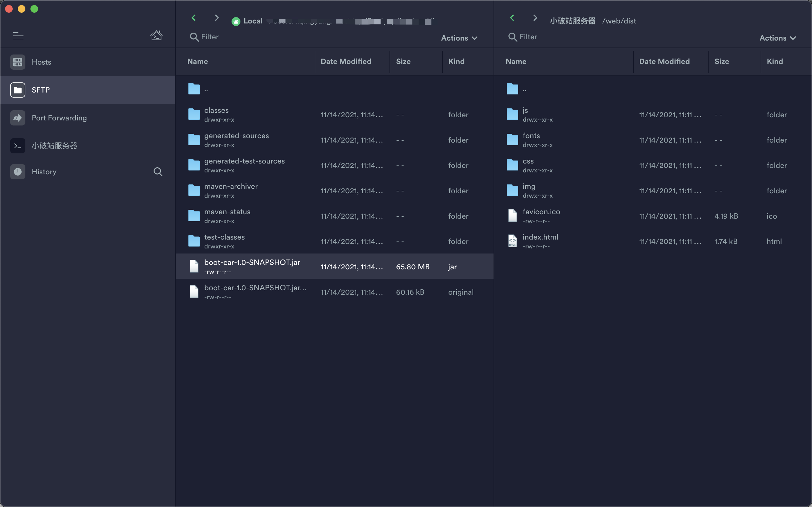812x507 pixels.
Task: Sort remote files by Size column
Action: (x=721, y=61)
